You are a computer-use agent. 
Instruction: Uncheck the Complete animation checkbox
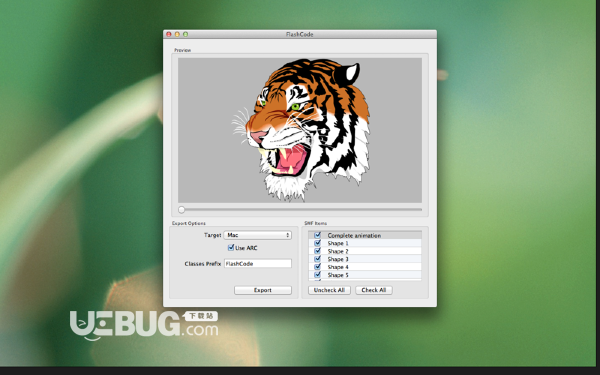317,235
